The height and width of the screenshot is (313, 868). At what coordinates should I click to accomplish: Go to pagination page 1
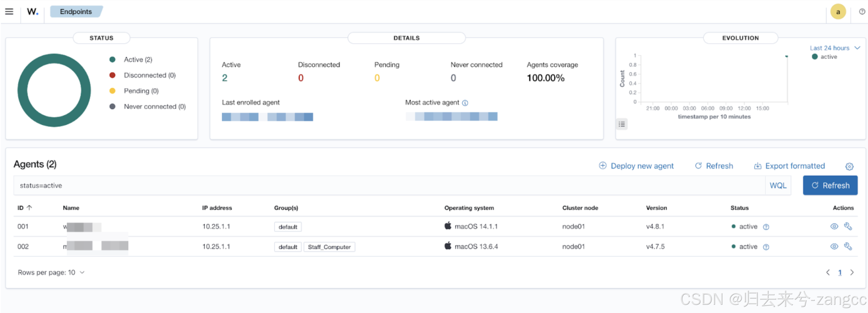click(x=840, y=272)
